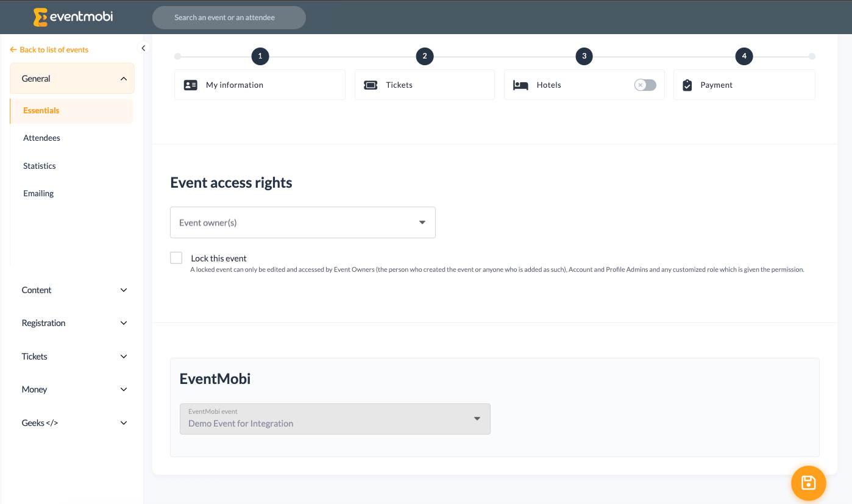Click the Hotels bed icon in step 3

click(x=520, y=85)
